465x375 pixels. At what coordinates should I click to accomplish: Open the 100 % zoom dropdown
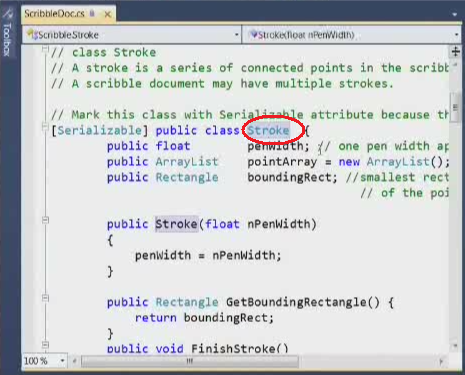click(62, 361)
